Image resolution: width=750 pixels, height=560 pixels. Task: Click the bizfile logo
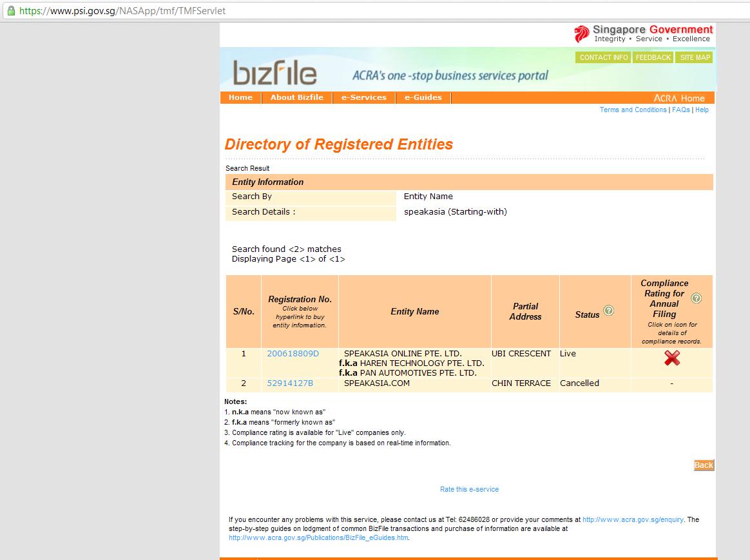pyautogui.click(x=274, y=73)
